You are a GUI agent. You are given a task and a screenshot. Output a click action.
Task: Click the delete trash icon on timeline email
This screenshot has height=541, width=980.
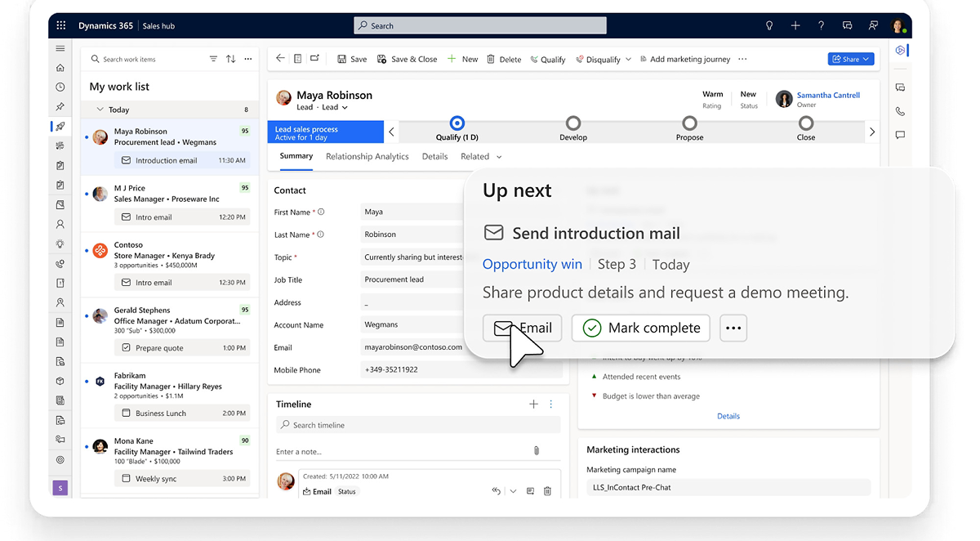tap(547, 491)
